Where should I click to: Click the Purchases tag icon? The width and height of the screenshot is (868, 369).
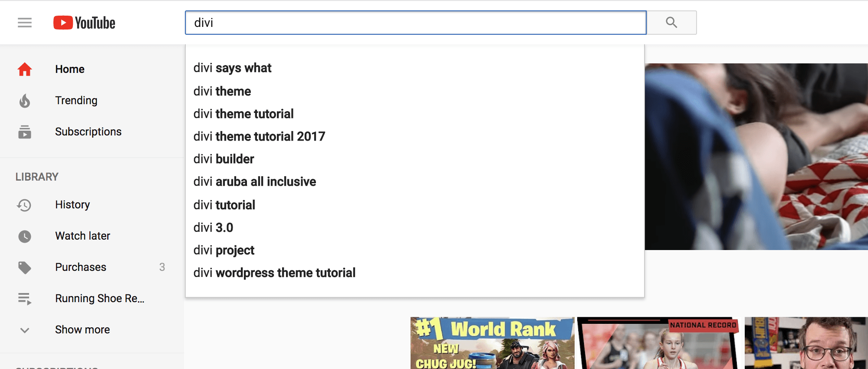pos(25,267)
